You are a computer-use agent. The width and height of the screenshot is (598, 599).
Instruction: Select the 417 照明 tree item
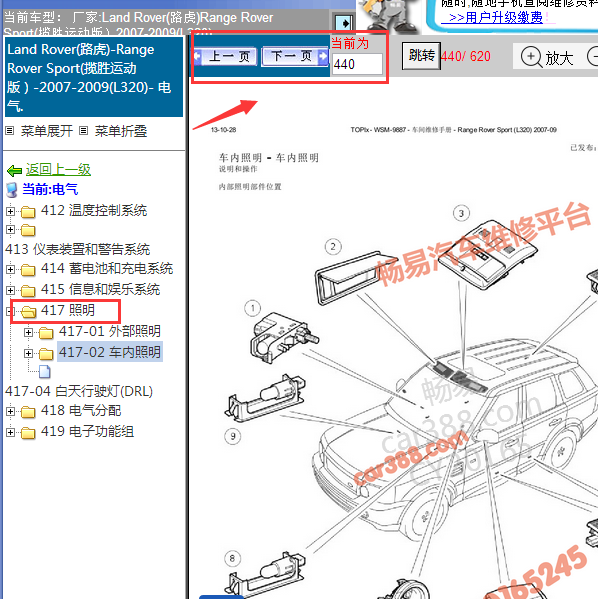[x=68, y=310]
